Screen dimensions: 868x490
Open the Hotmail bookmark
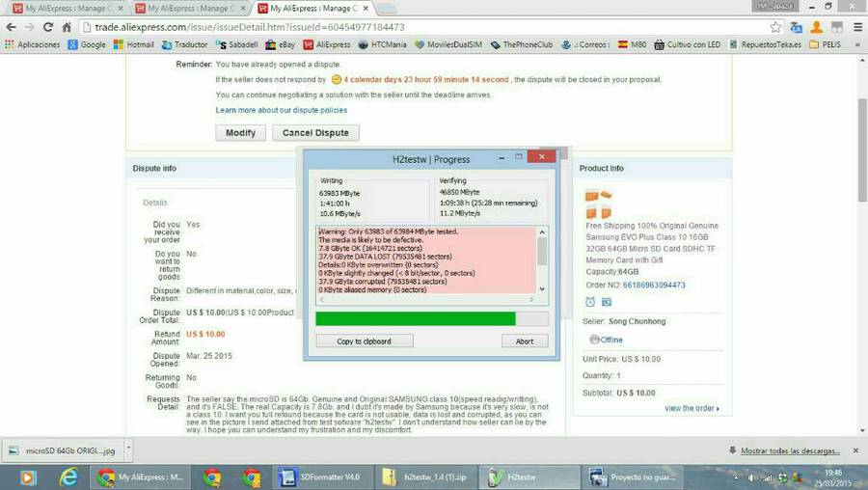pos(133,44)
